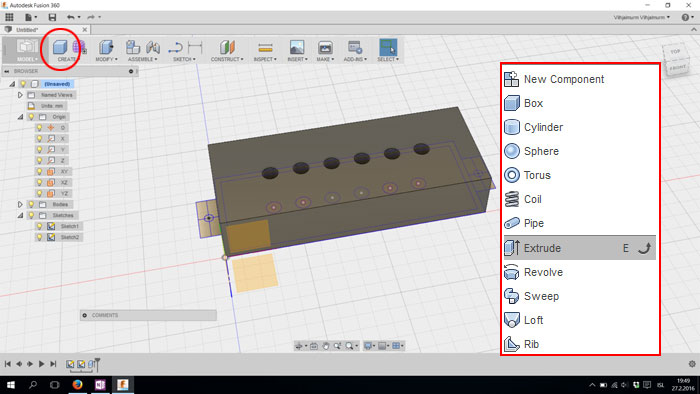Viewport: 700px width, 394px height.
Task: Open the Viewports layout icon
Action: (396, 346)
